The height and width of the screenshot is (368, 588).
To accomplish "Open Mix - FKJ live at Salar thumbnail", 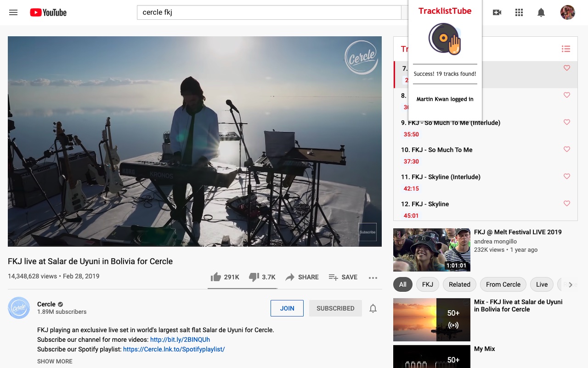I will [432, 320].
